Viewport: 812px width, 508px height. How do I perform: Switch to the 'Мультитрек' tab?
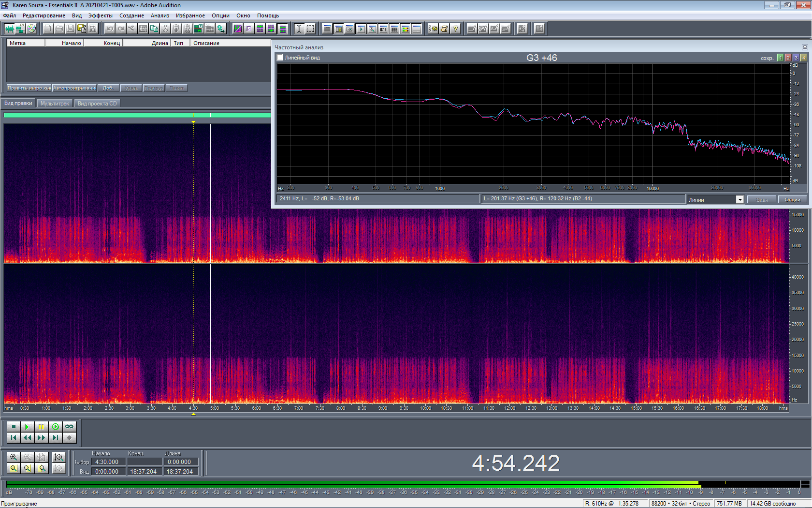point(55,104)
